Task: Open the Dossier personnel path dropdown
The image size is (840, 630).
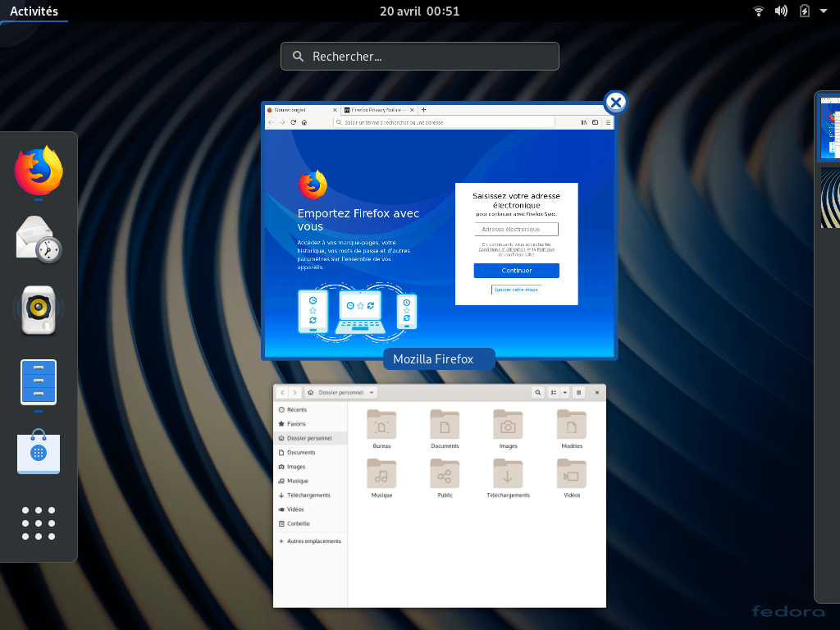Action: (341, 393)
